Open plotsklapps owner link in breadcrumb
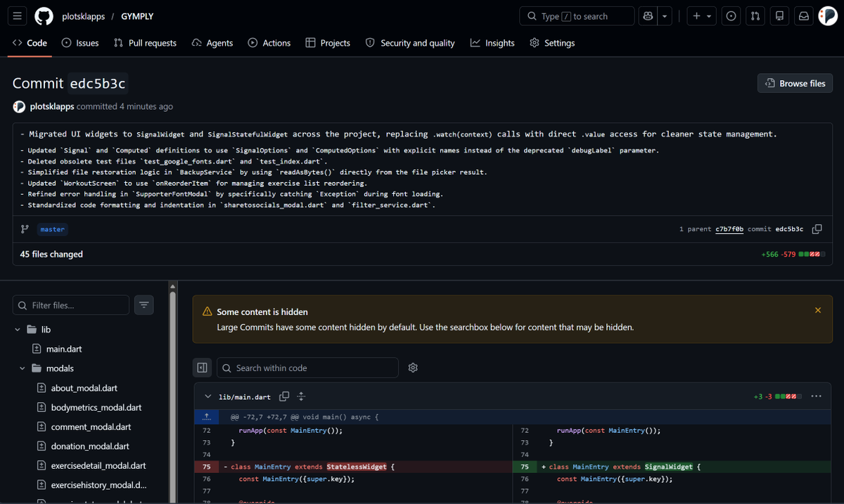The height and width of the screenshot is (504, 844). (83, 16)
